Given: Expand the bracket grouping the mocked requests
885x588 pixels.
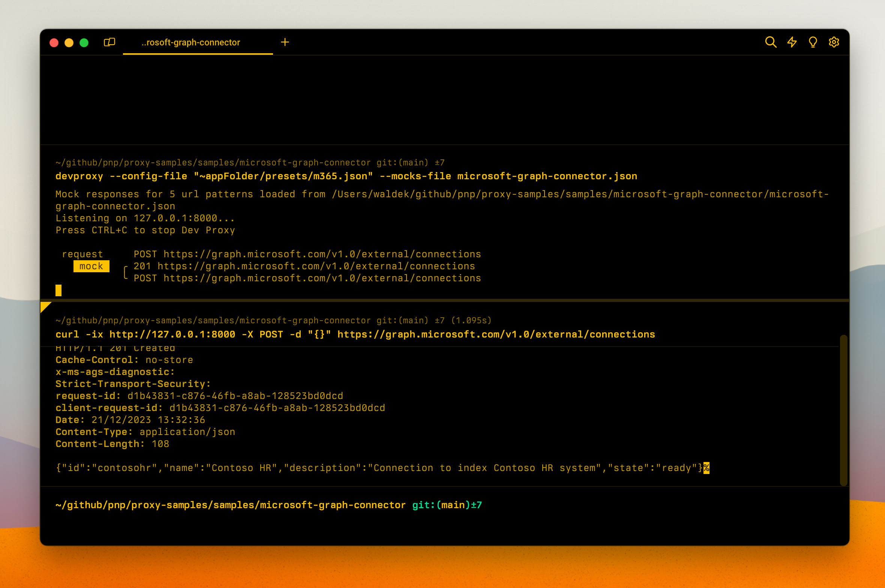Looking at the screenshot, I should point(125,272).
